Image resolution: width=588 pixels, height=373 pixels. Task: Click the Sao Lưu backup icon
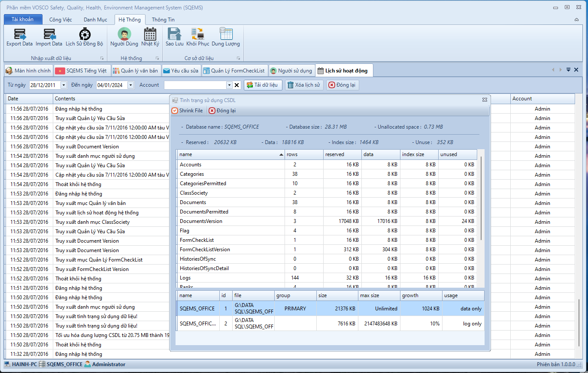pyautogui.click(x=174, y=35)
